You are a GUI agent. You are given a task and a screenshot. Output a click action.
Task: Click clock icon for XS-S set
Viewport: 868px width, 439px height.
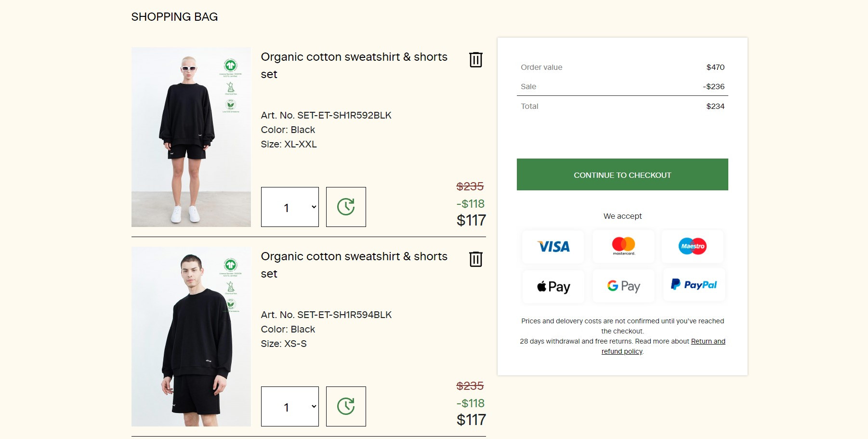(x=346, y=406)
